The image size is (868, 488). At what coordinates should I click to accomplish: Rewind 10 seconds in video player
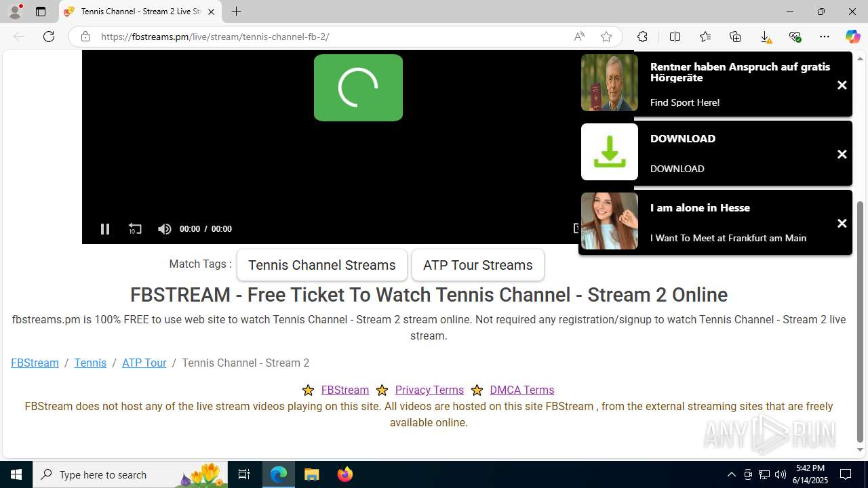tap(135, 229)
